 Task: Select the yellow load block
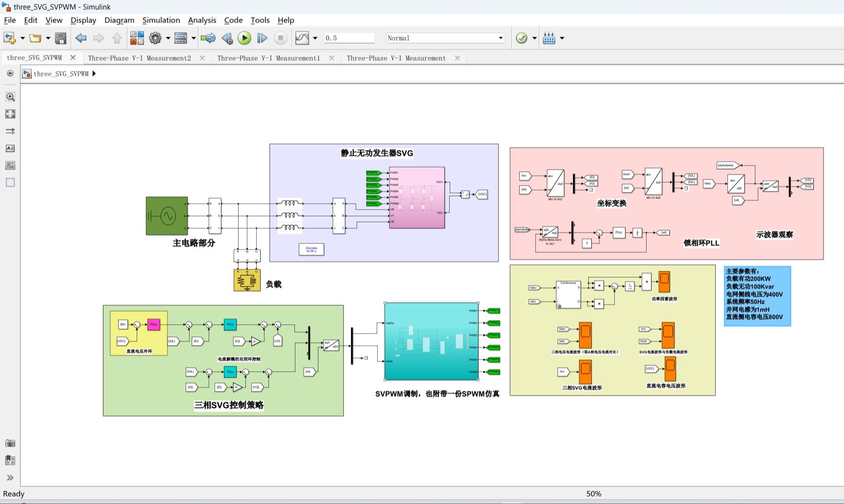click(x=247, y=280)
